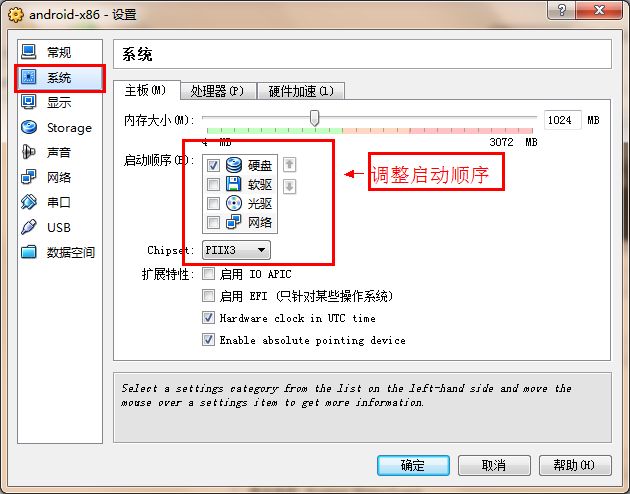Enable the 软驱 floppy boot checkbox
Viewport: 630px width, 494px height.
213,184
